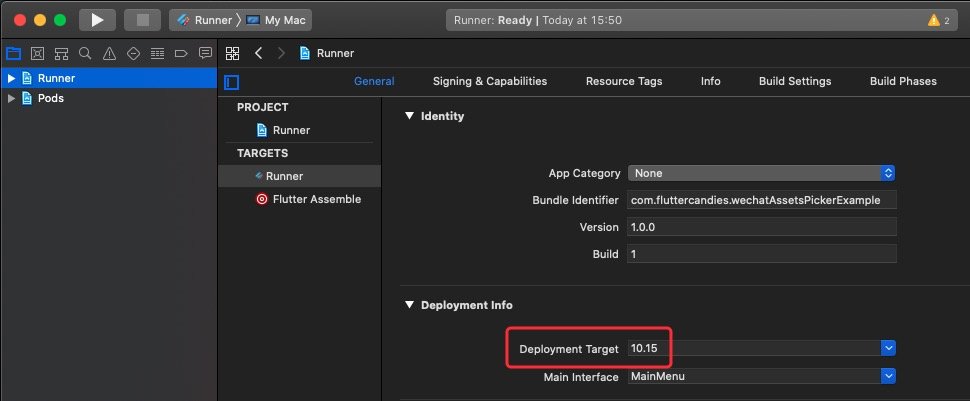Open the Test navigator diamond icon
Image resolution: width=970 pixels, height=401 pixels.
click(x=133, y=54)
